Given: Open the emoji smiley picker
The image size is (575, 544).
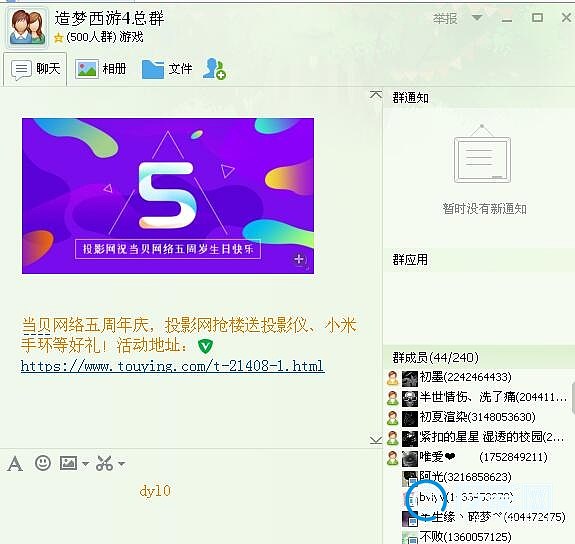Looking at the screenshot, I should [43, 463].
